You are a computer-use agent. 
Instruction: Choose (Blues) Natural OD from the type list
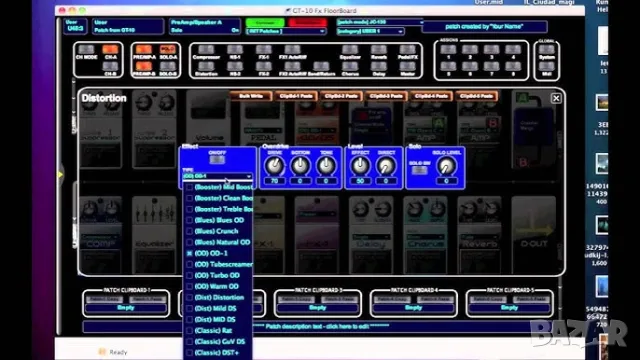coord(218,242)
